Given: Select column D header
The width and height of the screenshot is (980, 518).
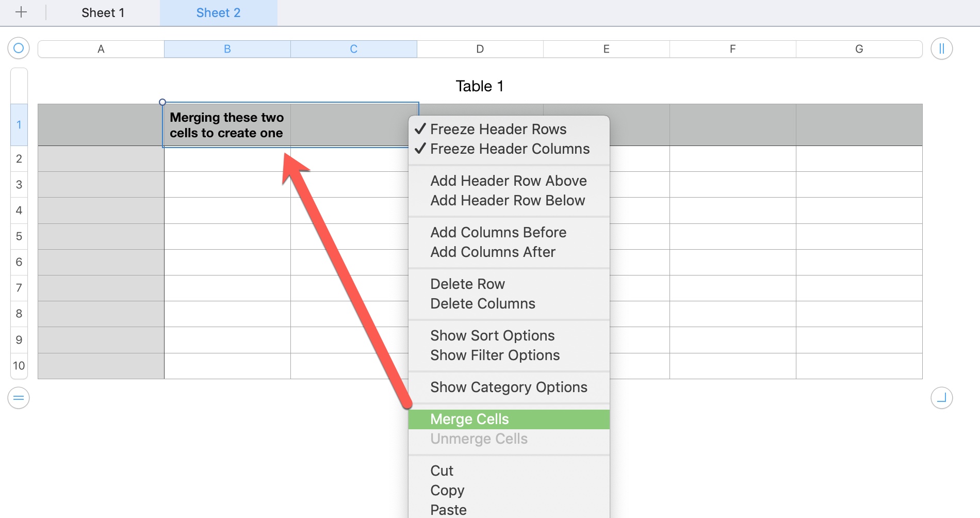Looking at the screenshot, I should point(479,48).
